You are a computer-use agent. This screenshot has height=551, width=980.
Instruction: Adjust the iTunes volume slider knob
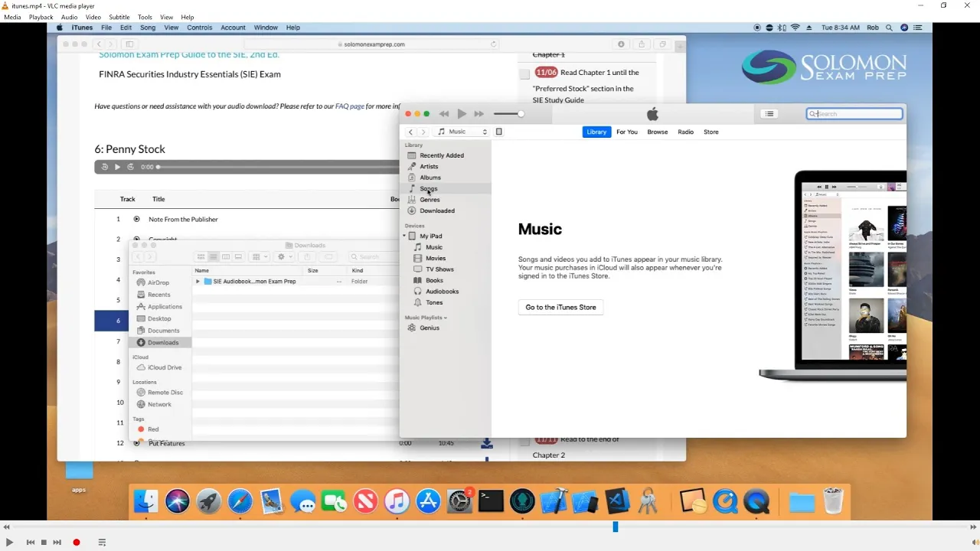click(x=521, y=114)
